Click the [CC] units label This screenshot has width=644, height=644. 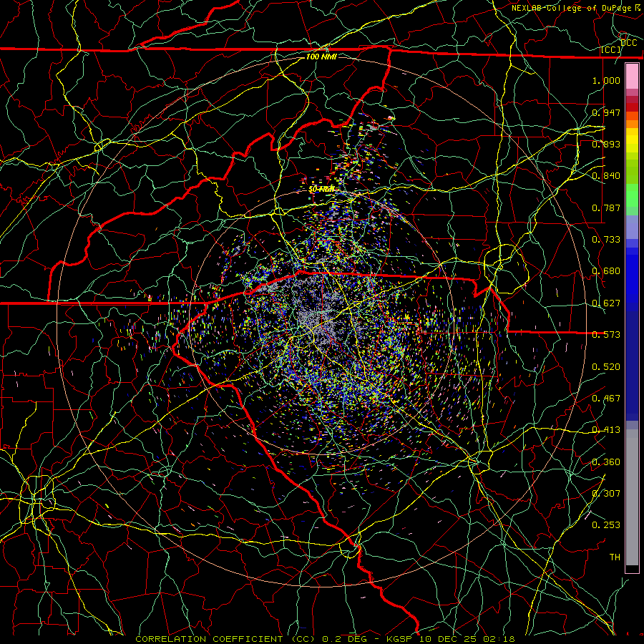(x=611, y=50)
